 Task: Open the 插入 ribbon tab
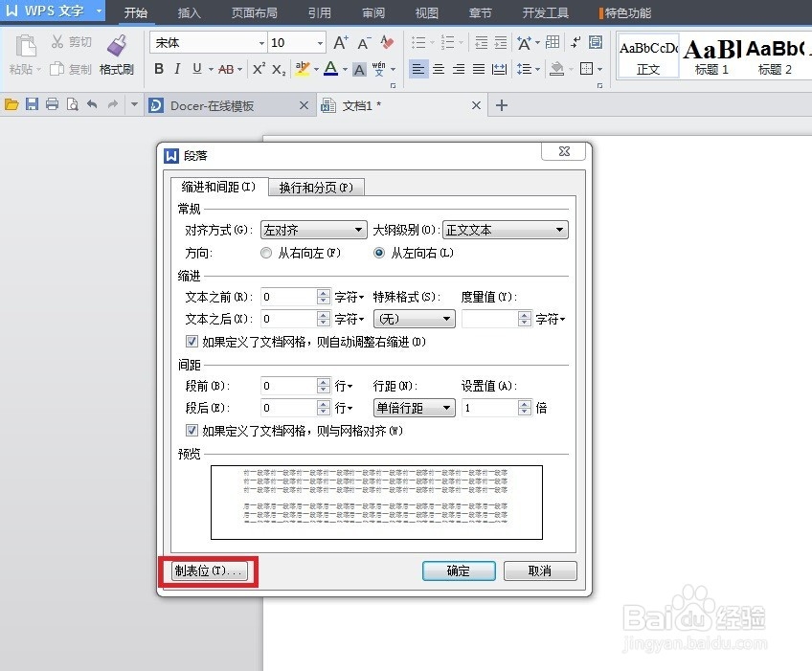[x=189, y=12]
